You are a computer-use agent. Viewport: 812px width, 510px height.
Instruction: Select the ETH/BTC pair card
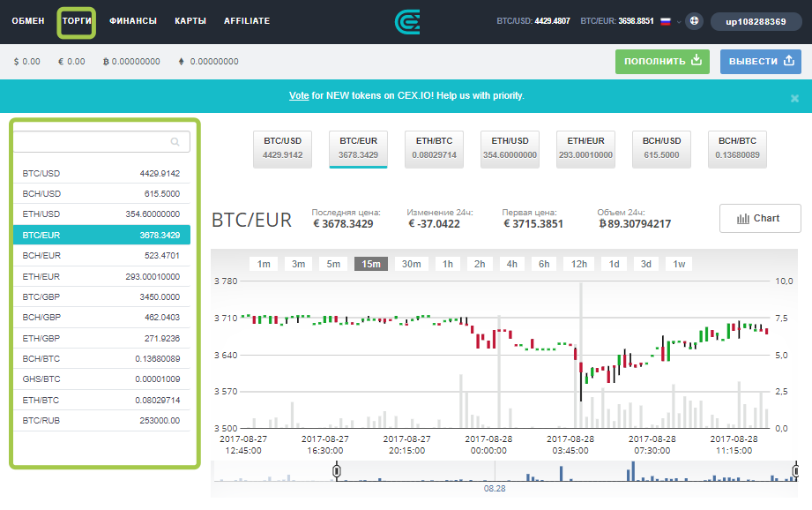click(x=434, y=149)
